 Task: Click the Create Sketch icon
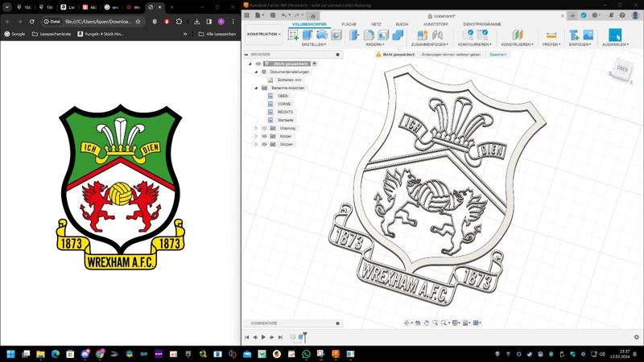(293, 35)
